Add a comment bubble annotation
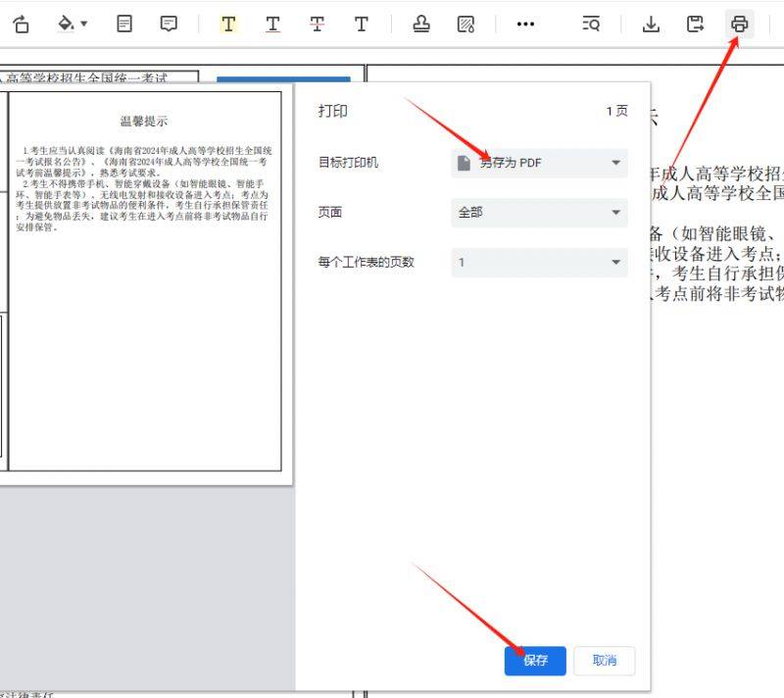 (x=170, y=25)
